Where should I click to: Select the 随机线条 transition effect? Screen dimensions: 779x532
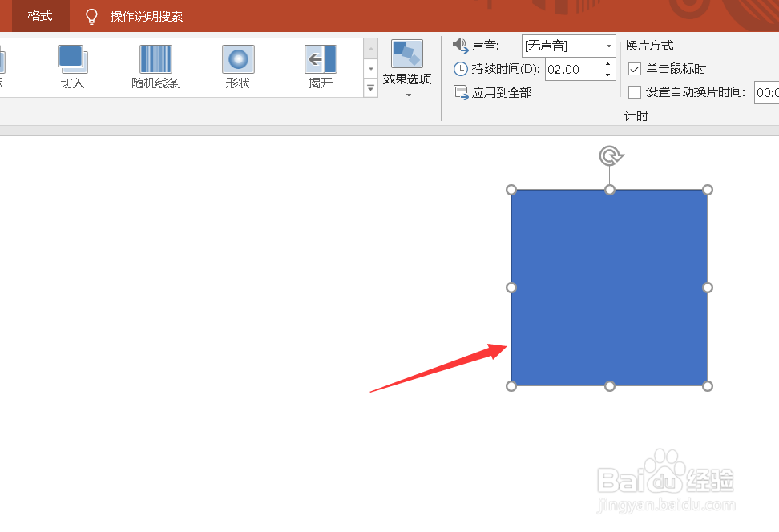155,67
